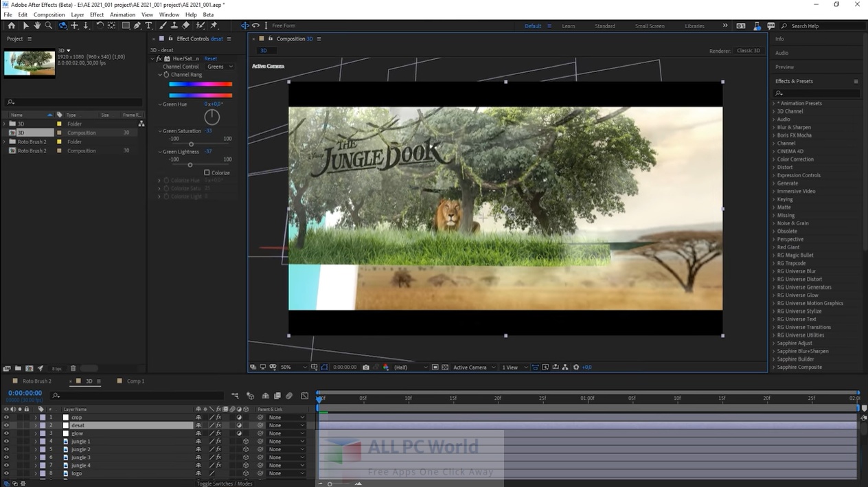Viewport: 868px width, 487px height.
Task: Select the Brush tool
Action: coord(163,25)
